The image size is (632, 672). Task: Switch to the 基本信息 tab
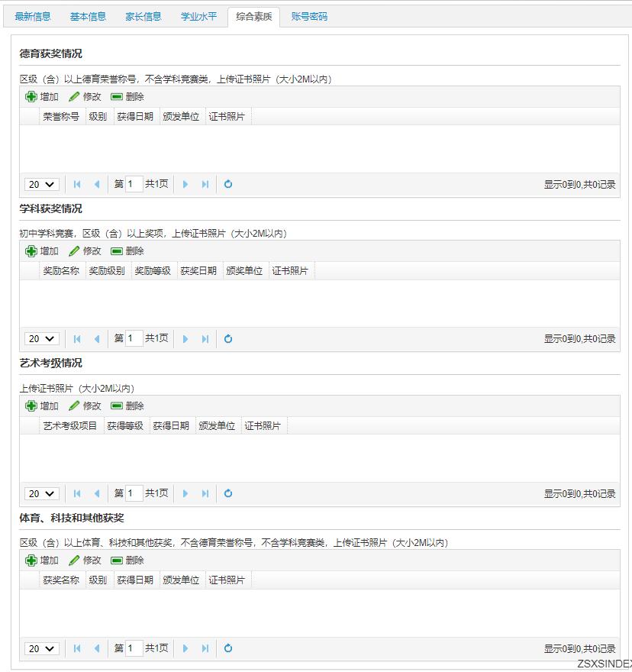coord(88,16)
